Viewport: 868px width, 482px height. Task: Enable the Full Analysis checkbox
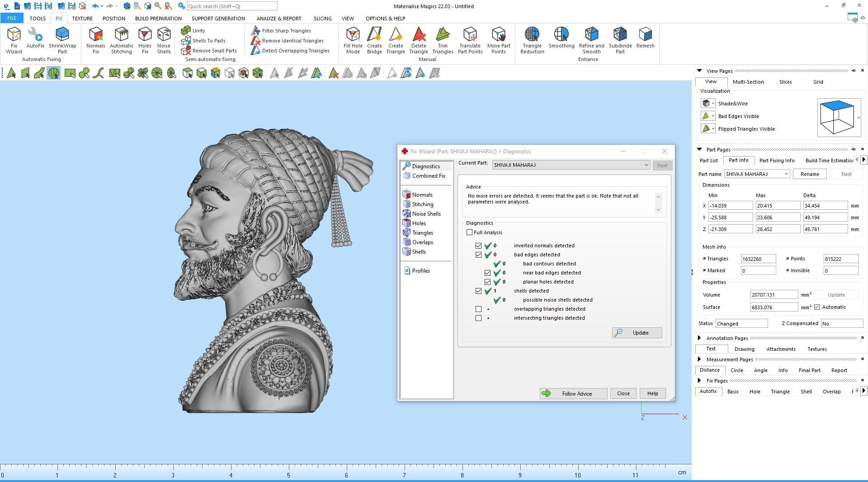[x=469, y=232]
